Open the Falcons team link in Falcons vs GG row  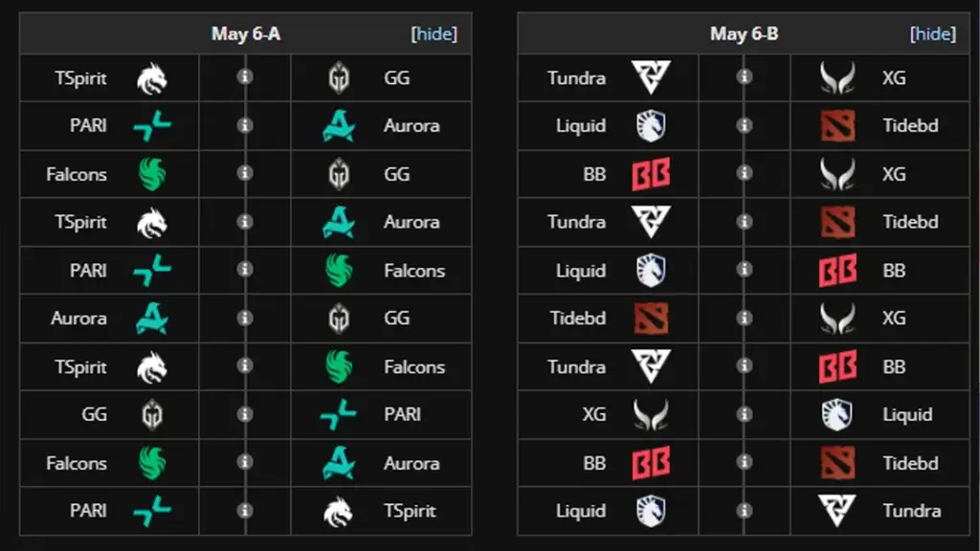click(77, 174)
